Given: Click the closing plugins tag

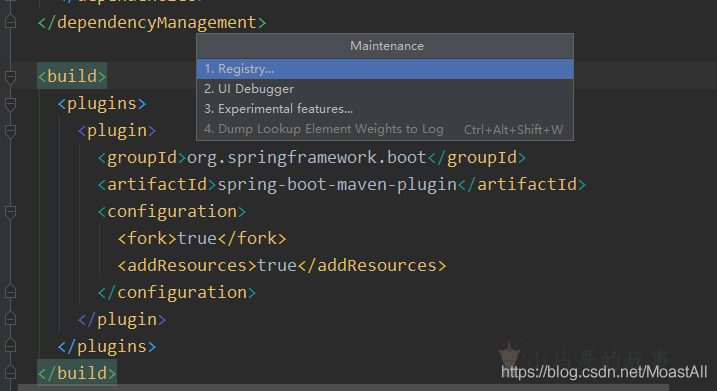Looking at the screenshot, I should click(107, 346).
